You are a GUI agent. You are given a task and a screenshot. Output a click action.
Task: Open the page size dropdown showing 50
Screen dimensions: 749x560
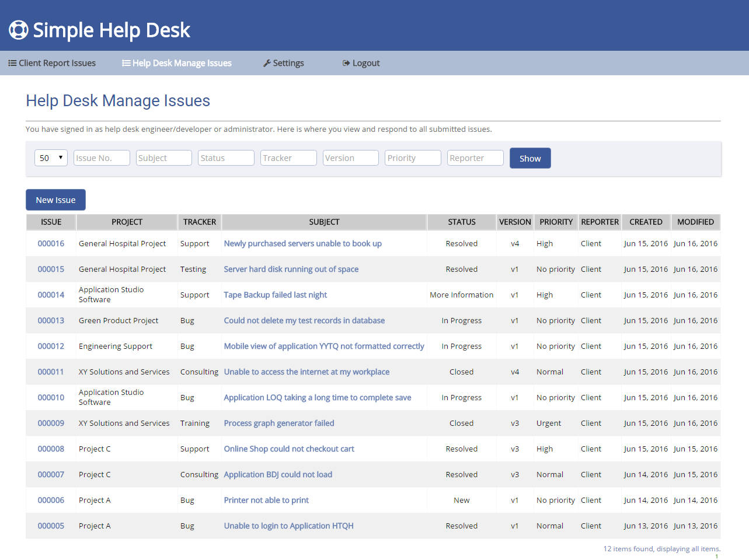51,158
